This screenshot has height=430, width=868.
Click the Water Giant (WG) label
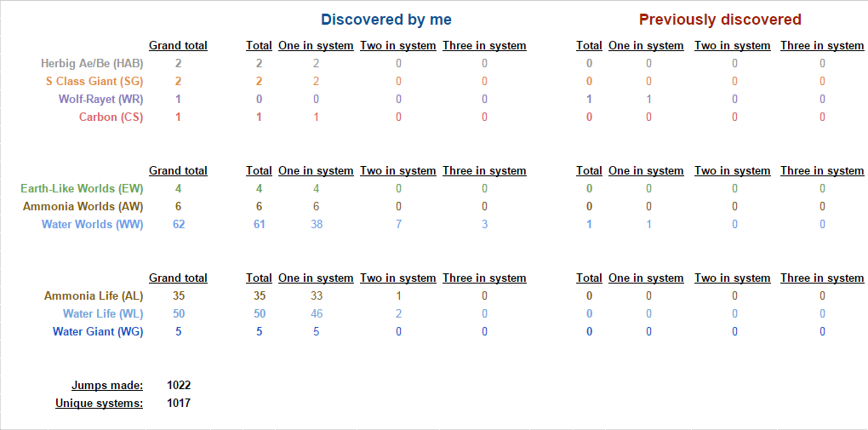(x=98, y=331)
